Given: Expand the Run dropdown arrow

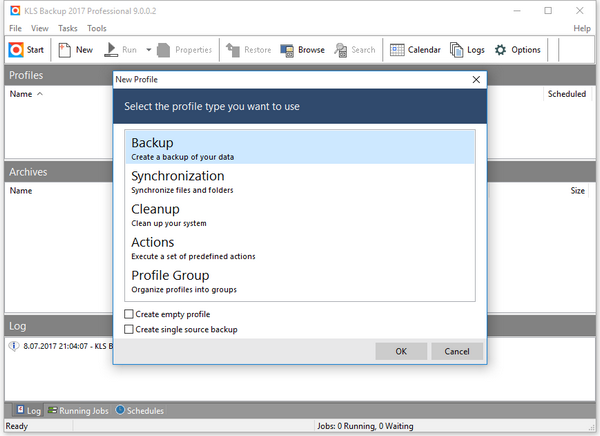Looking at the screenshot, I should (149, 49).
